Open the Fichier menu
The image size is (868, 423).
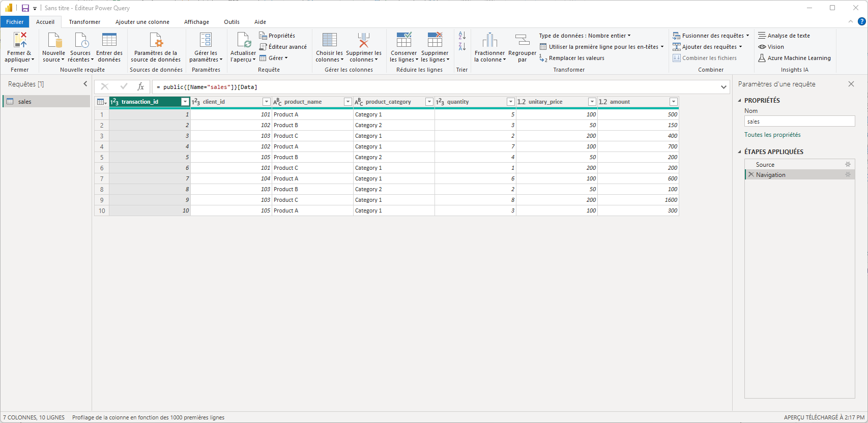click(x=15, y=22)
